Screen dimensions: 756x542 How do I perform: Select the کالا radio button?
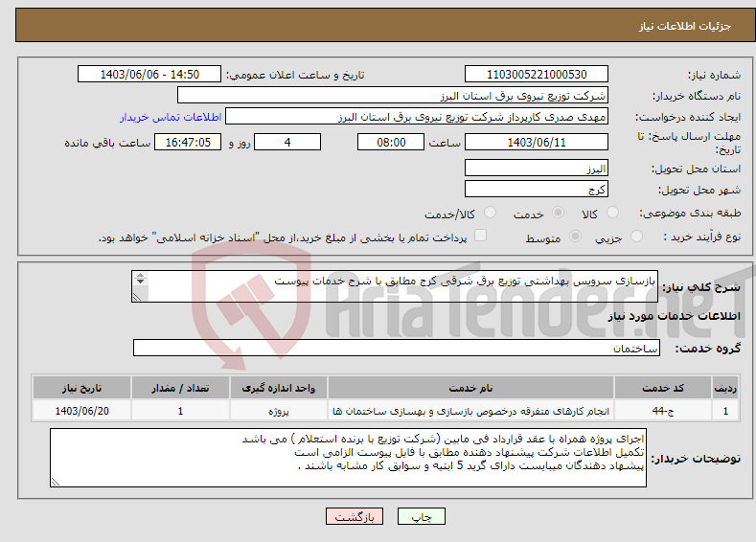(612, 213)
